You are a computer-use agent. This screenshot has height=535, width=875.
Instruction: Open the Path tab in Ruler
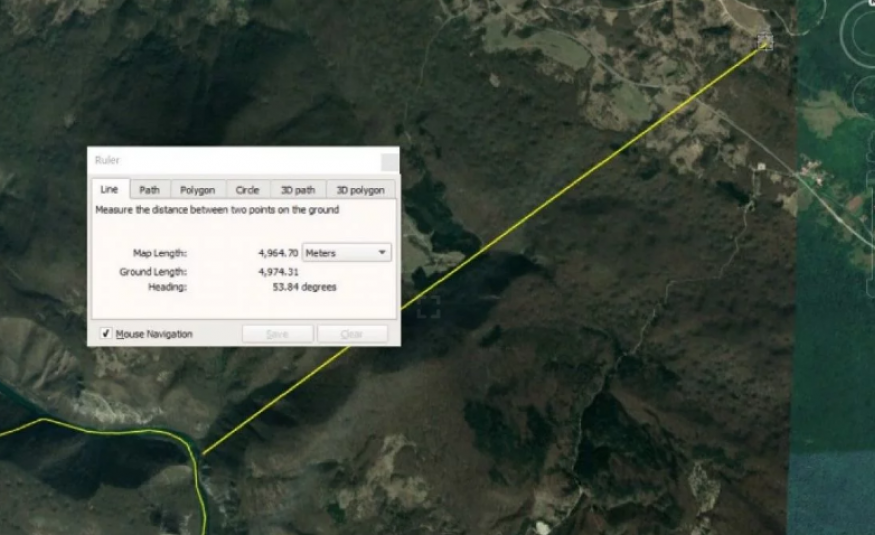(x=149, y=190)
